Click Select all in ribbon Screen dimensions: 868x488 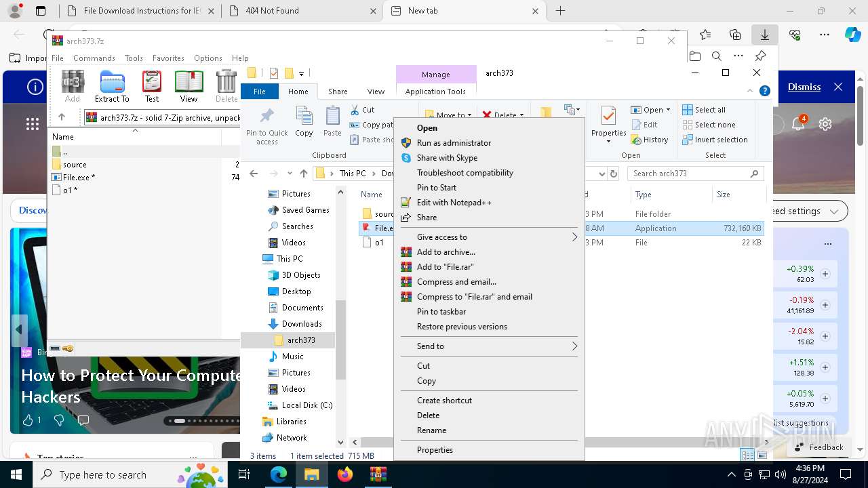[x=704, y=110]
